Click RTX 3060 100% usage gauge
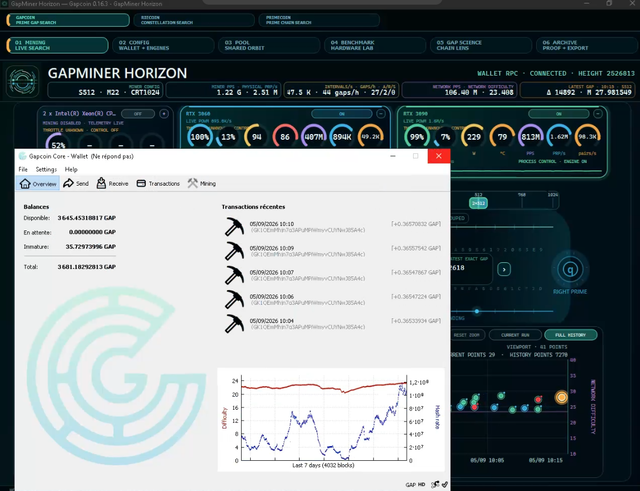 (x=200, y=137)
